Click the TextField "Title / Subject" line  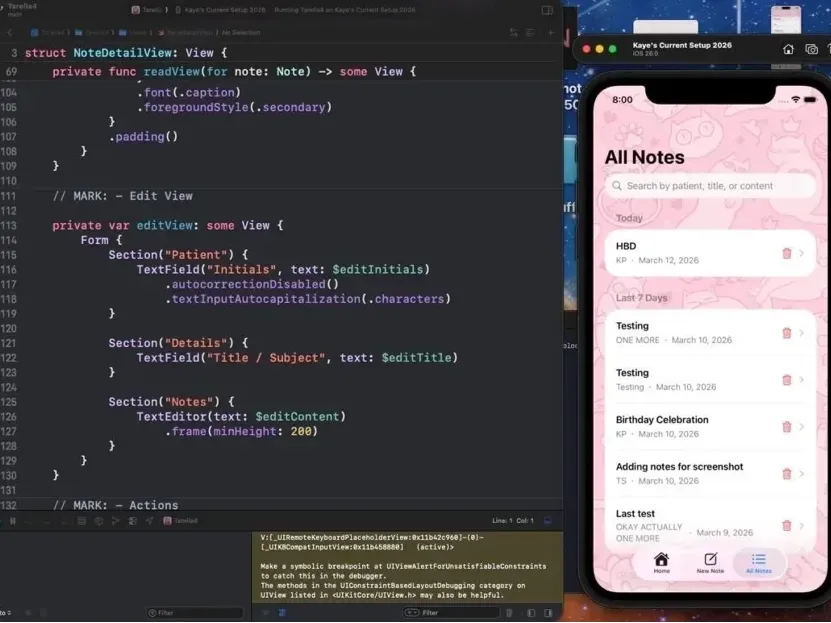click(x=297, y=358)
